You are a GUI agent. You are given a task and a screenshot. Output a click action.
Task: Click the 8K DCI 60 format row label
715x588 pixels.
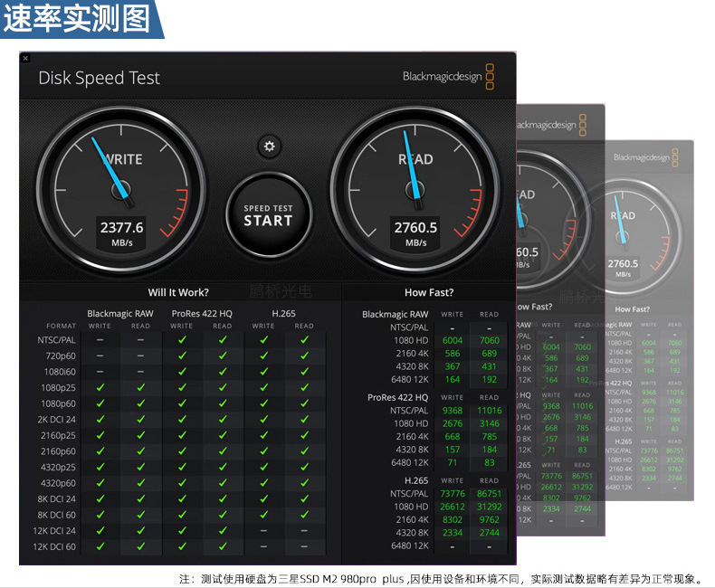click(x=56, y=515)
